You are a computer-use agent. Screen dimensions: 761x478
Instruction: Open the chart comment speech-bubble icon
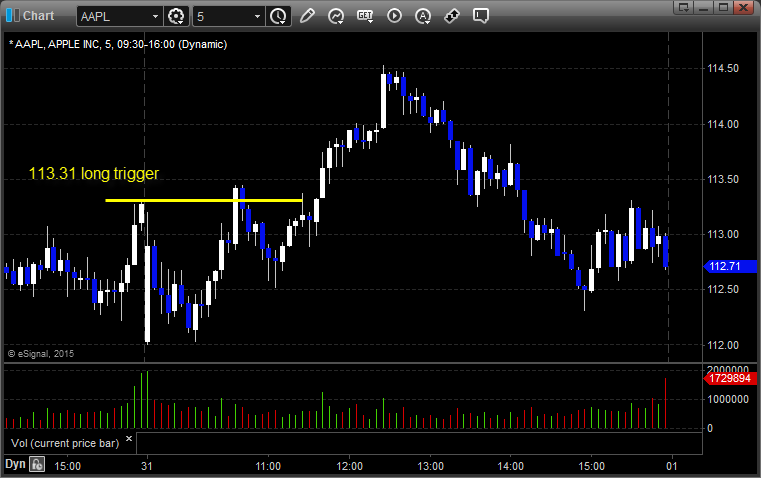(x=480, y=16)
